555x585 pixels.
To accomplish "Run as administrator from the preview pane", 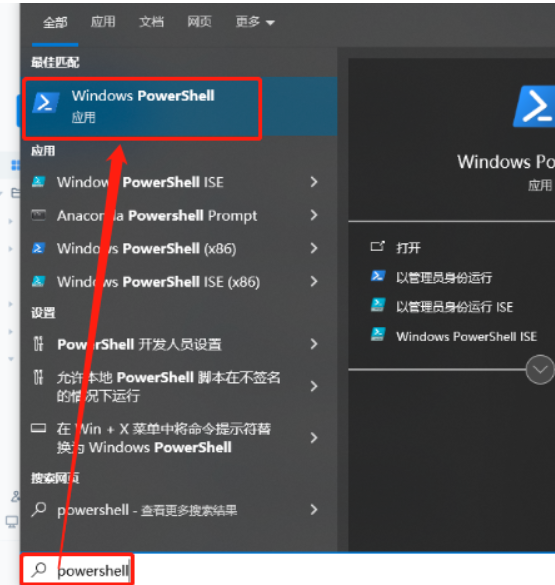I will click(443, 277).
